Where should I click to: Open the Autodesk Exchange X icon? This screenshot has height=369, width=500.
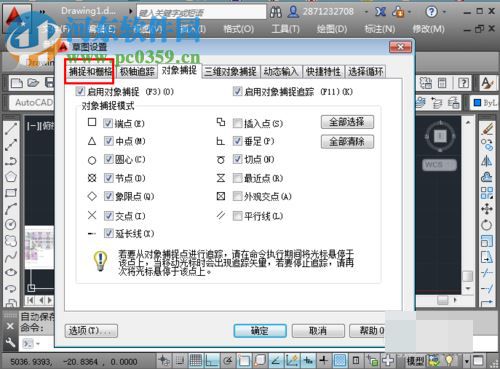[x=380, y=12]
